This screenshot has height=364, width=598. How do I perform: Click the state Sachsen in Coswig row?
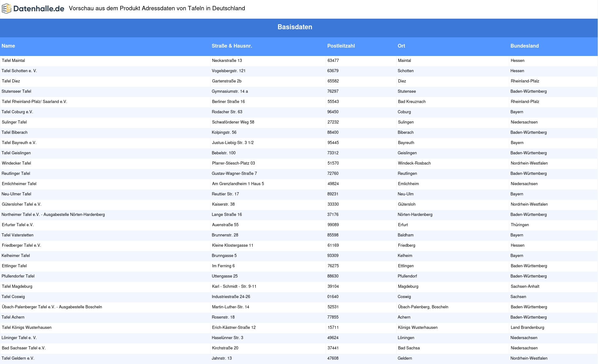518,297
